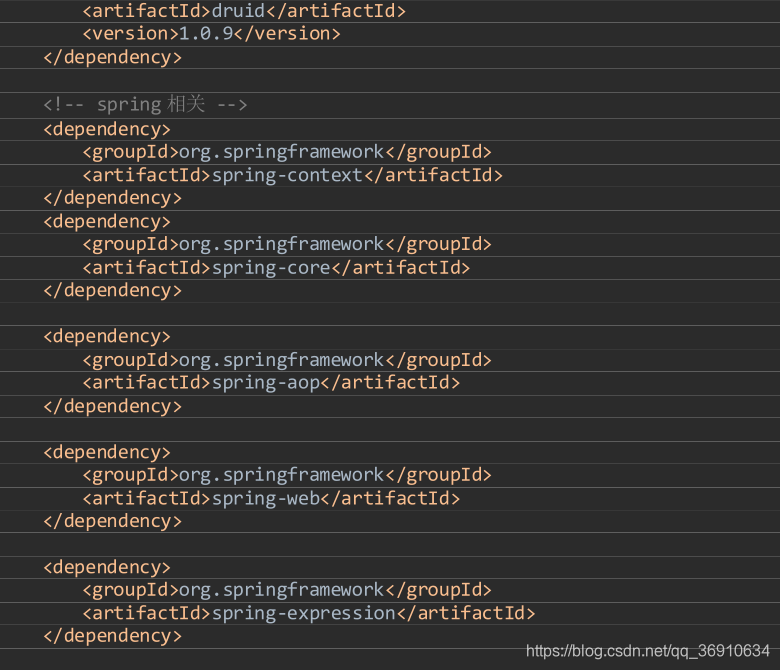Viewport: 780px width, 670px height.
Task: Click the druid artifactId line
Action: tap(244, 11)
